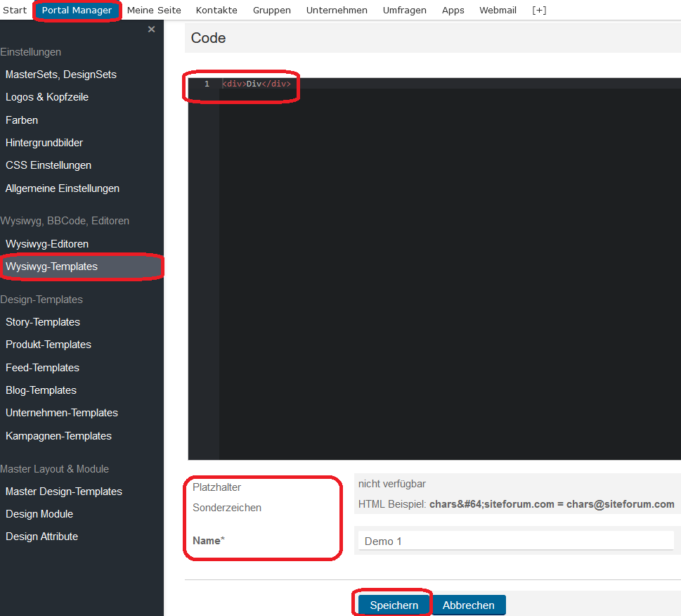The image size is (681, 616).
Task: Open Wysiwyg-Editoren settings
Action: 47,244
